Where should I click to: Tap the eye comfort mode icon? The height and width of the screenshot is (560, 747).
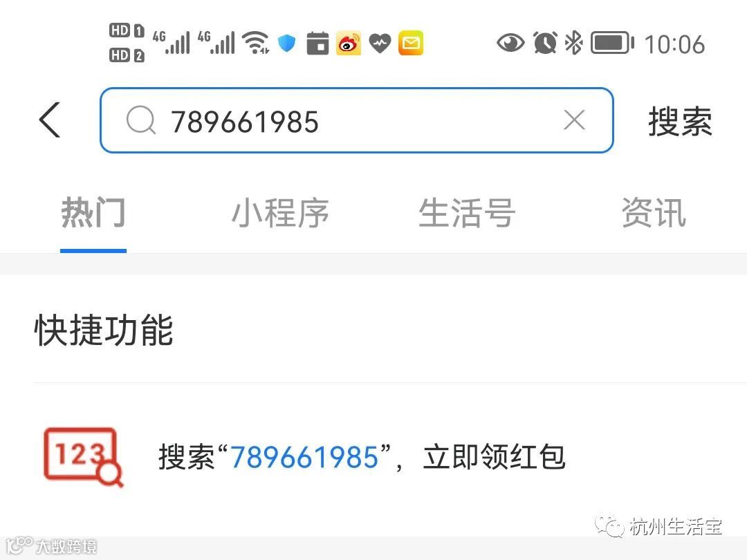510,43
